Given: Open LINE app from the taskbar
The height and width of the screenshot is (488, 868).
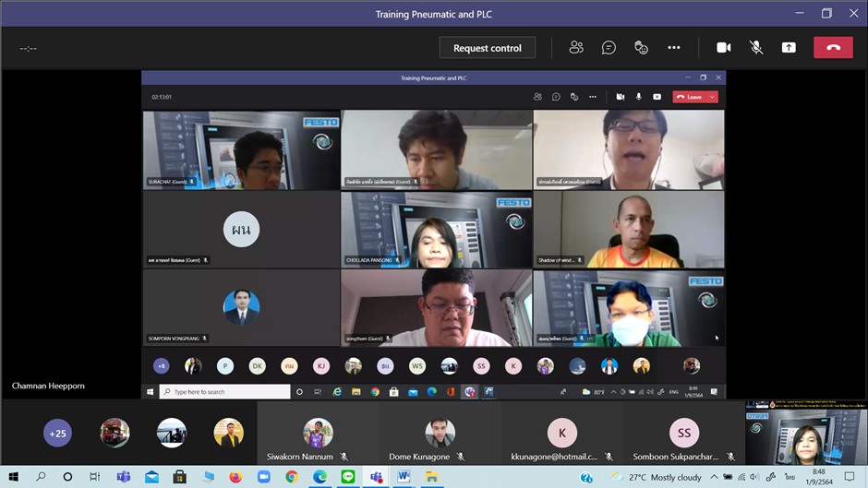Looking at the screenshot, I should [x=348, y=477].
